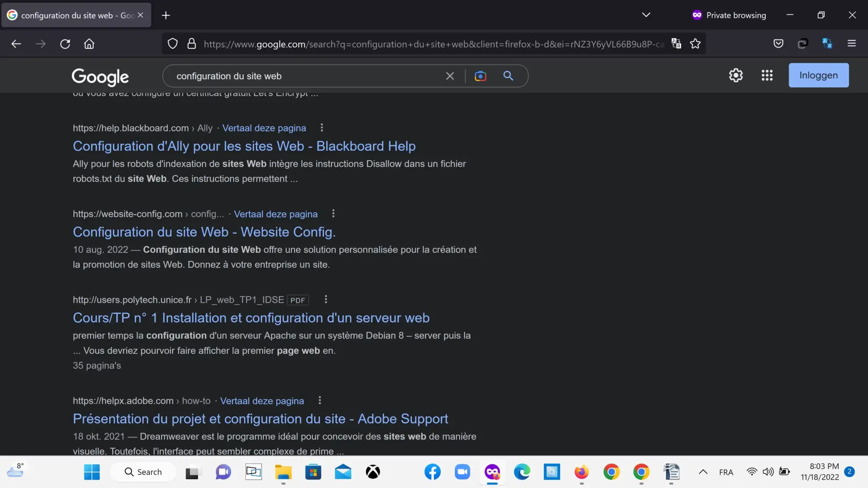This screenshot has height=488, width=868.
Task: Open weather widget showing 8°
Action: (x=16, y=471)
